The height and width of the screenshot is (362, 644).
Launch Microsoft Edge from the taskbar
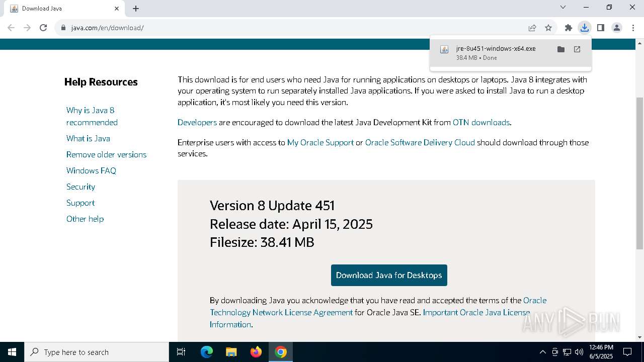pos(207,352)
